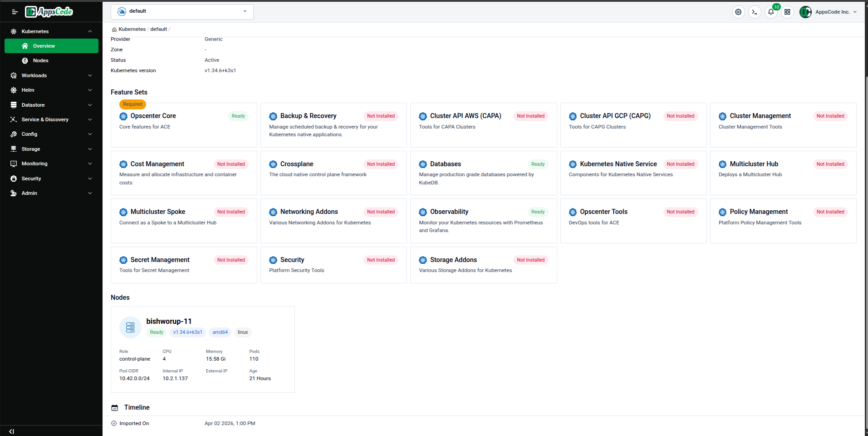
Task: Open the Nodes section icon in sidebar
Action: 26,60
